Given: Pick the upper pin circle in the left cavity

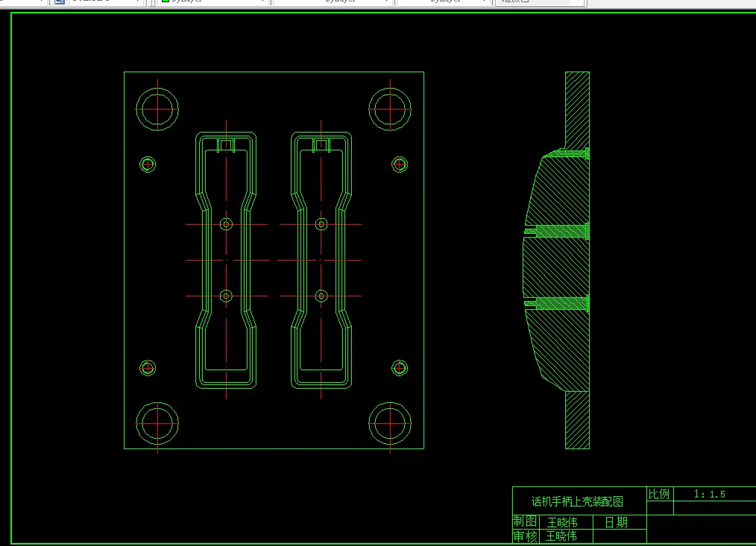Looking at the screenshot, I should tap(226, 224).
